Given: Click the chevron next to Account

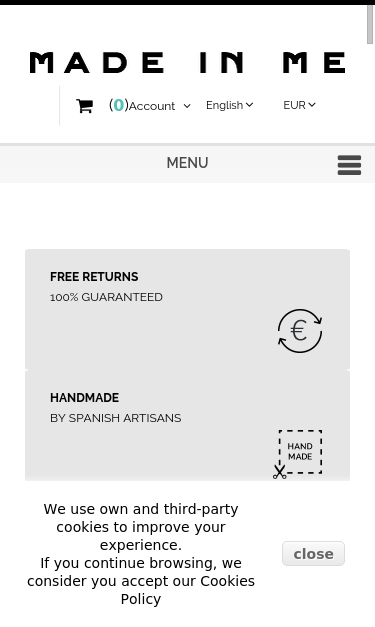Looking at the screenshot, I should click(x=187, y=106).
